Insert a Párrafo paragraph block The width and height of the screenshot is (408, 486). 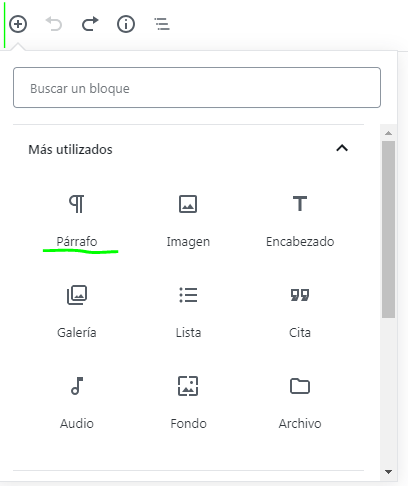pos(77,221)
